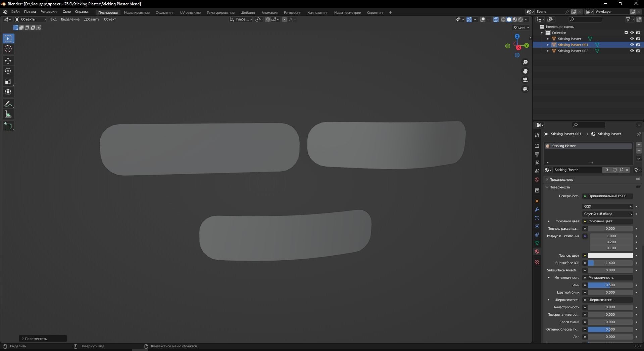Add a new workspace tab

point(390,13)
